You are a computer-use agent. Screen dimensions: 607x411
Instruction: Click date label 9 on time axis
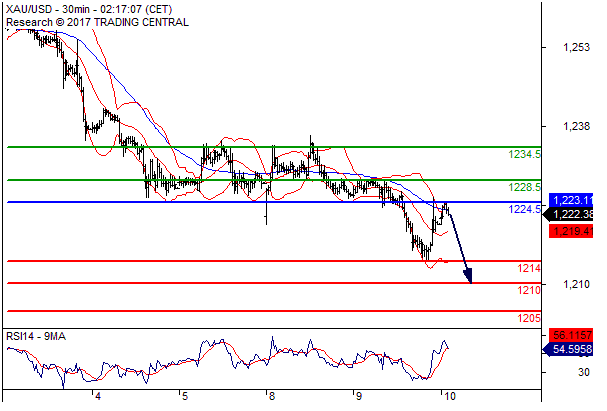[x=358, y=396]
